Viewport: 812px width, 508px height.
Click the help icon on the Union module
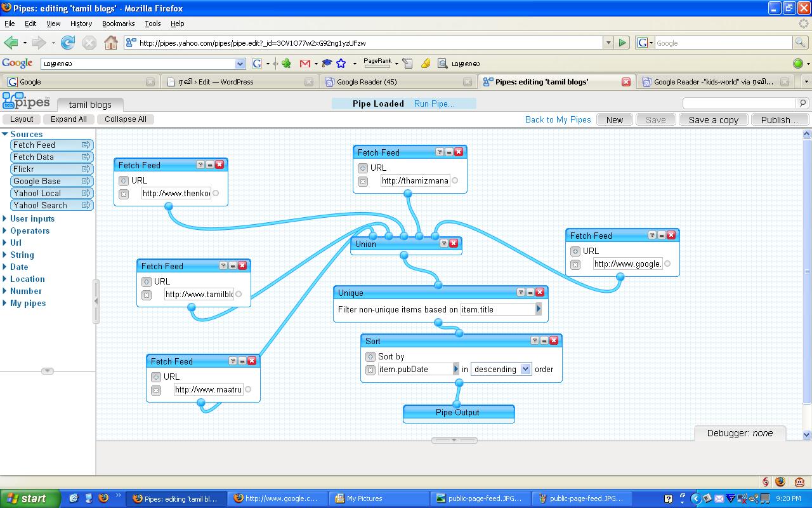coord(444,243)
